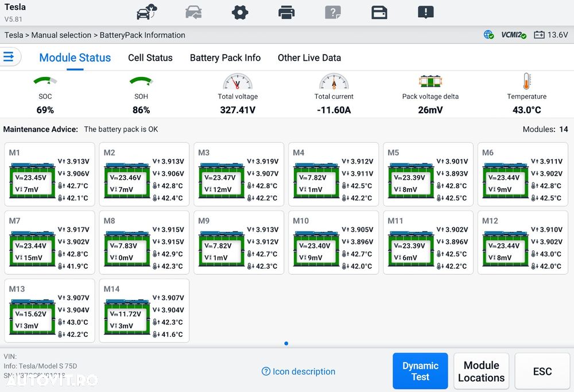Click M8 voltage delta 0mV
Screen dimensions: 574x392
(x=121, y=258)
